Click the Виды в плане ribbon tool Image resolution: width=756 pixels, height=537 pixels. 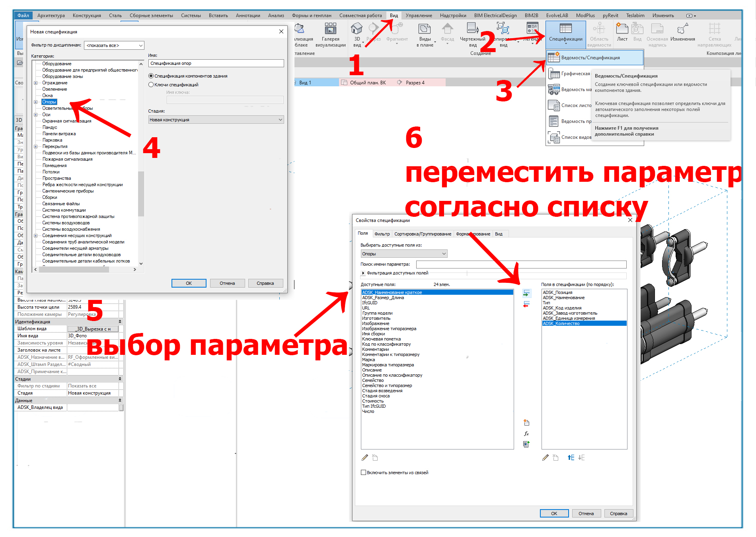tap(425, 34)
